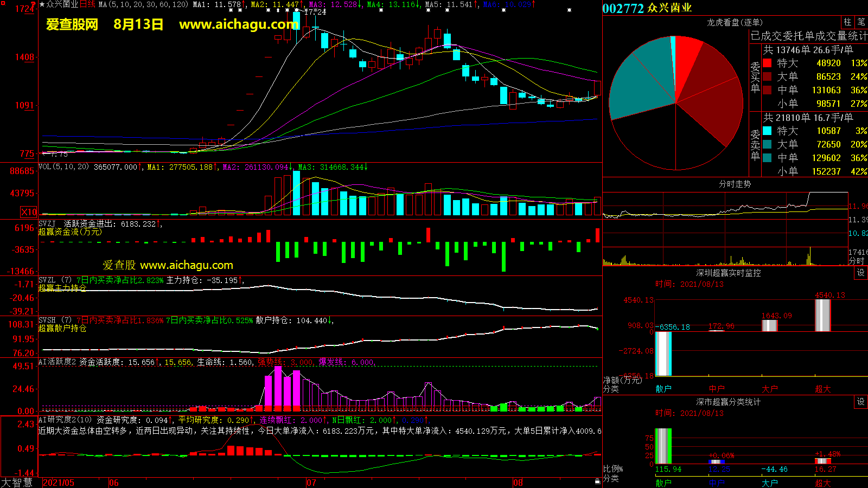Switch pie panel to 笔 tick view
The width and height of the screenshot is (868, 488).
(861, 22)
